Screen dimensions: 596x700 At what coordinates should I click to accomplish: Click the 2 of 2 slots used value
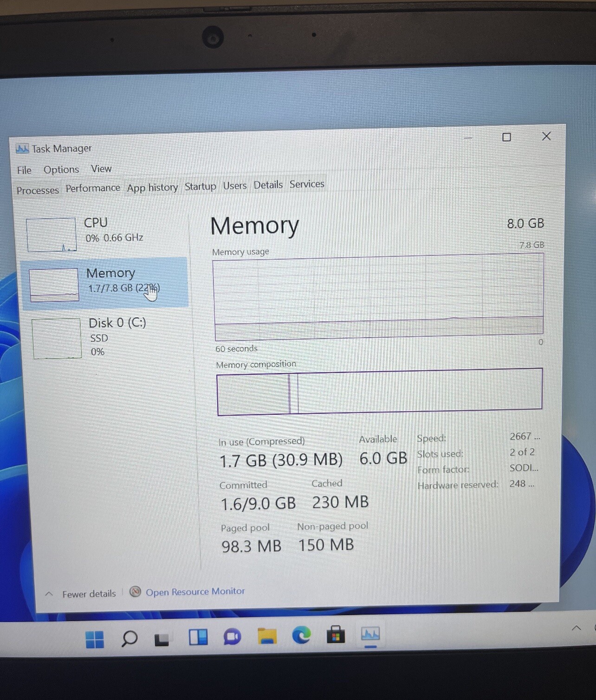522,452
